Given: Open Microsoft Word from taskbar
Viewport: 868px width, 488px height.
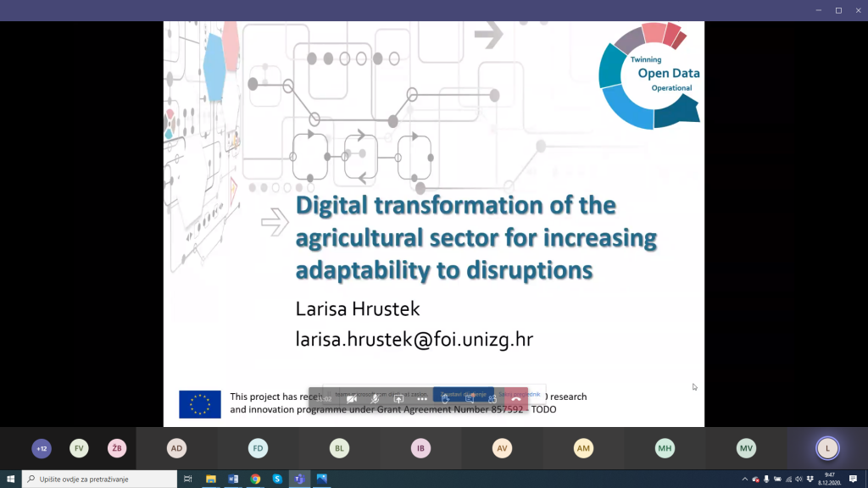Looking at the screenshot, I should pyautogui.click(x=233, y=479).
